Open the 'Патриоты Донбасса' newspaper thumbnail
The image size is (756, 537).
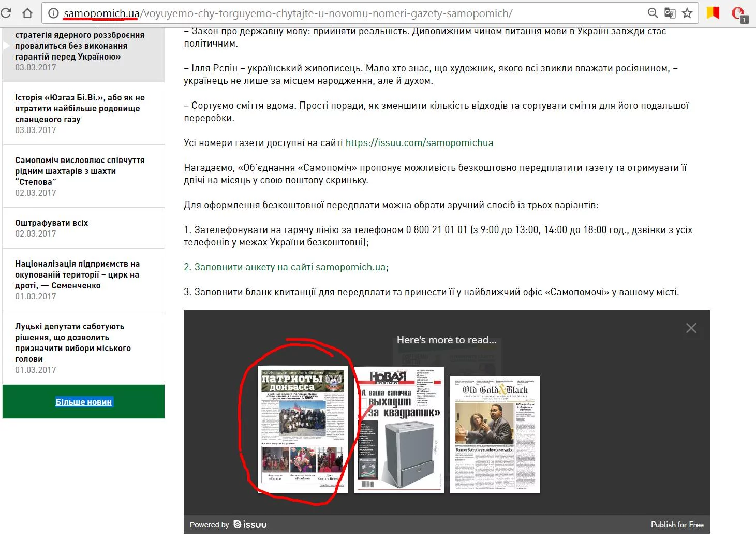[303, 430]
